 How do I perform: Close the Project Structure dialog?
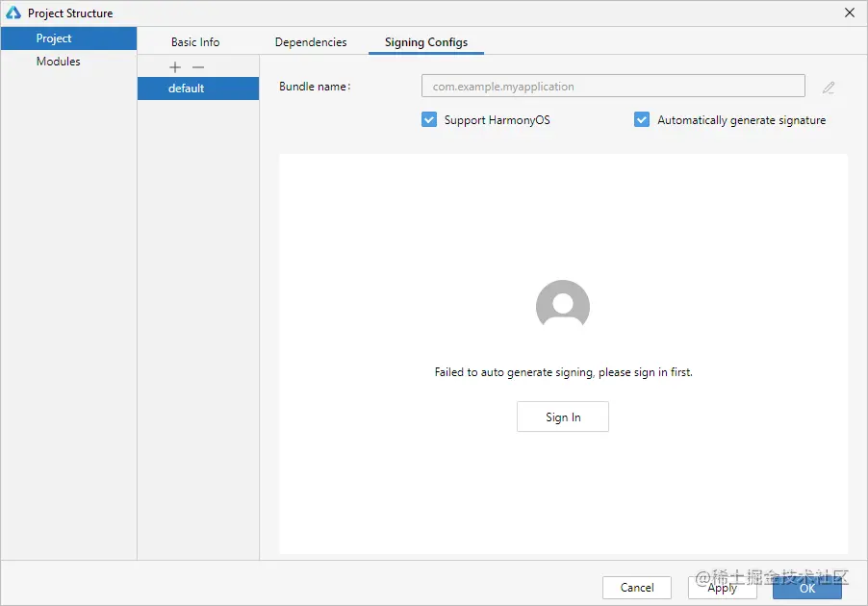tap(849, 13)
